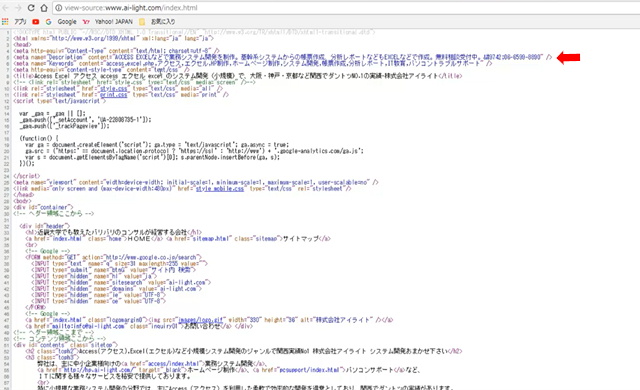Open the style.css stylesheet link
This screenshot has height=390, width=640.
pyautogui.click(x=113, y=89)
